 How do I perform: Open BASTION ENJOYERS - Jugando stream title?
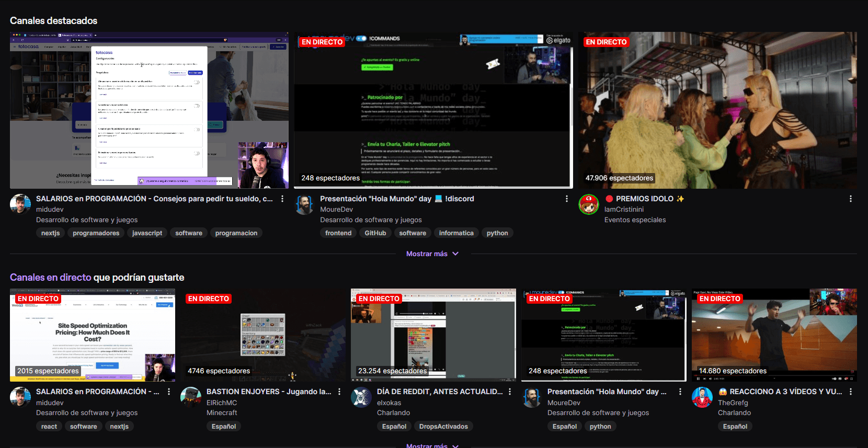269,392
